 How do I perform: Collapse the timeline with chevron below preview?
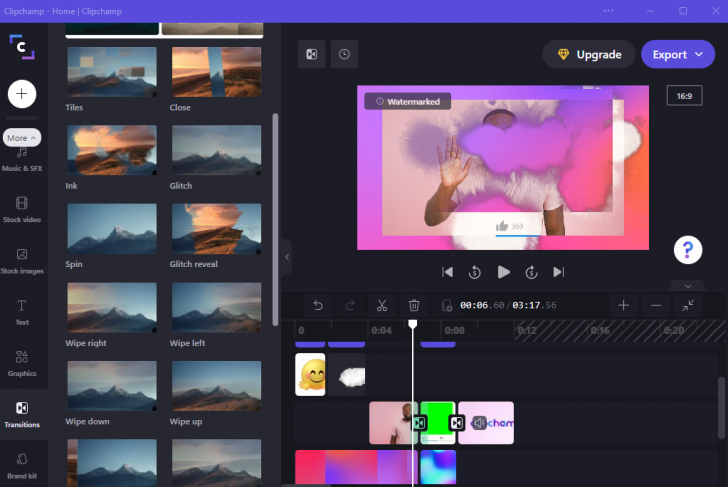[x=688, y=286]
